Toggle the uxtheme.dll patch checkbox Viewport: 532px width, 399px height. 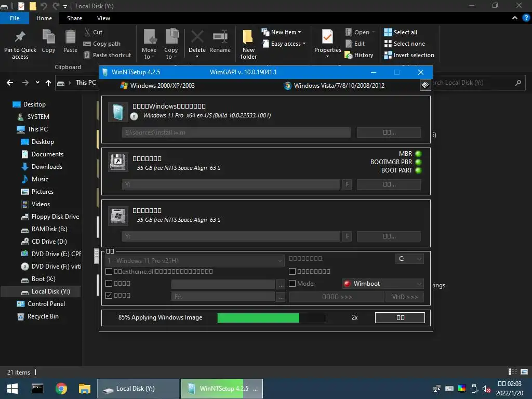tap(109, 271)
